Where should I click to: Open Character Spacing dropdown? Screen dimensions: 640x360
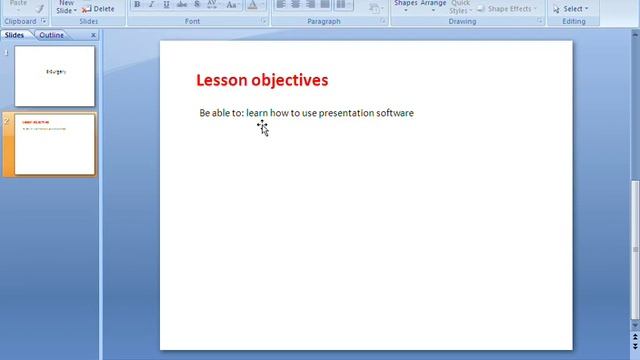[213, 4]
